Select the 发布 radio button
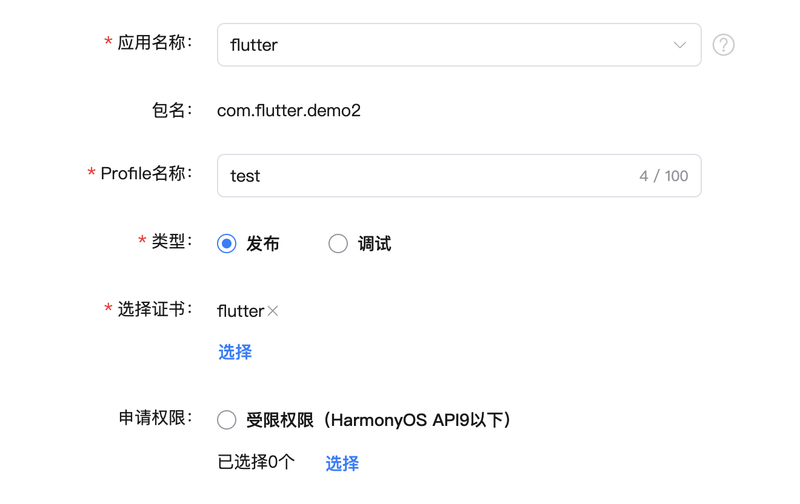 pyautogui.click(x=227, y=243)
